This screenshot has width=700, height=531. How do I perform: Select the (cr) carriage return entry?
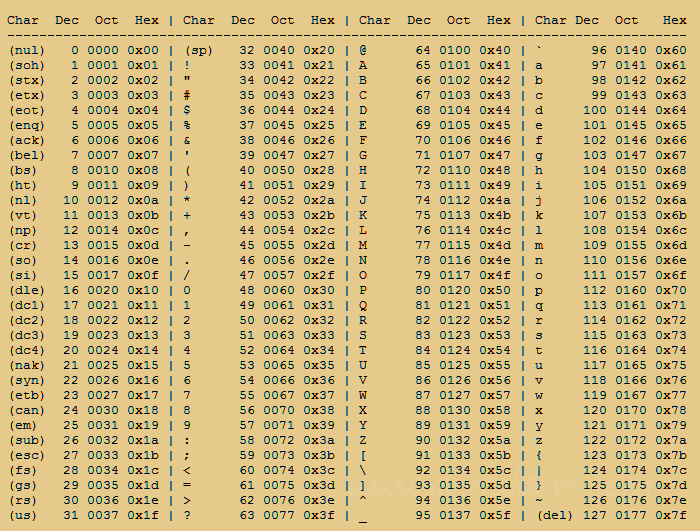(x=22, y=245)
